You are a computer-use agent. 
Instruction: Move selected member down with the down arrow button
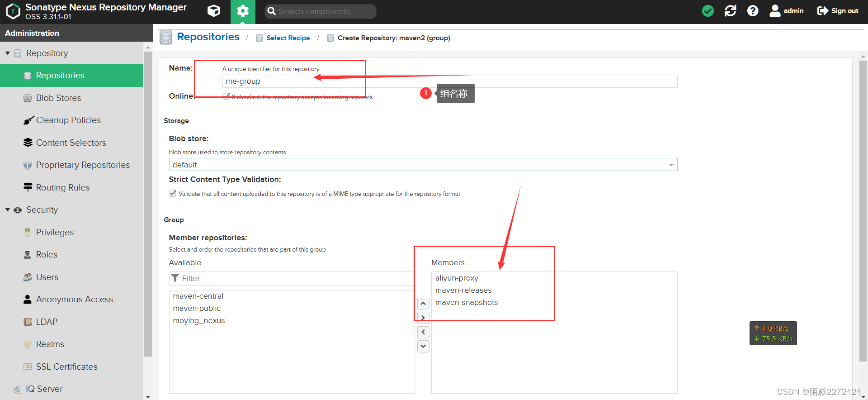(423, 346)
